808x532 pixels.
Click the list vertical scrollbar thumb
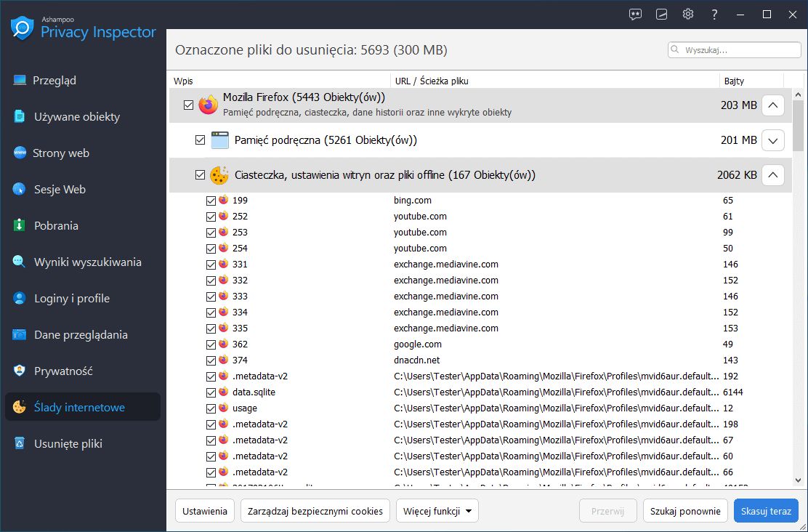coord(799,126)
